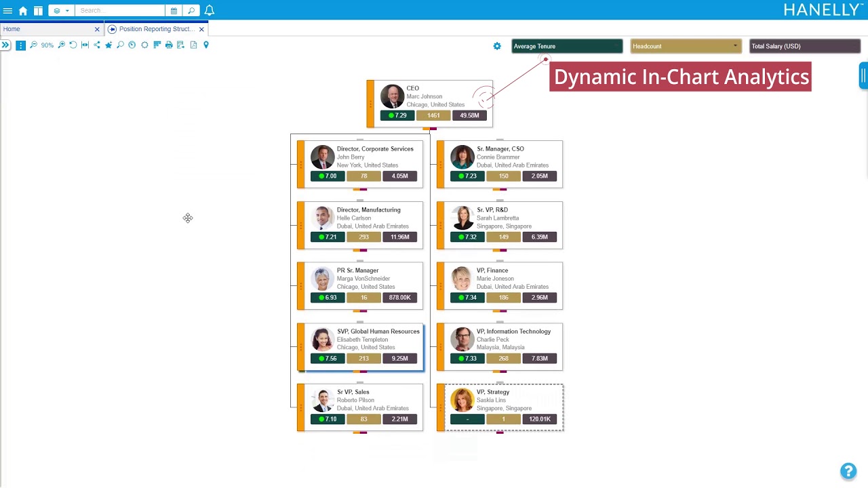Open the Headcount metric dropdown

[x=686, y=46]
